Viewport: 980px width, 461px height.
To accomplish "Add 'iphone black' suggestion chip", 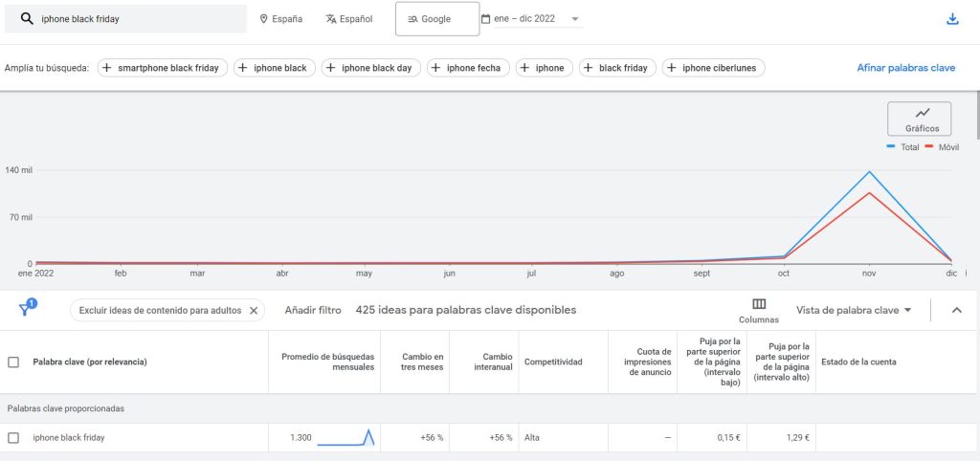I will pyautogui.click(x=275, y=68).
